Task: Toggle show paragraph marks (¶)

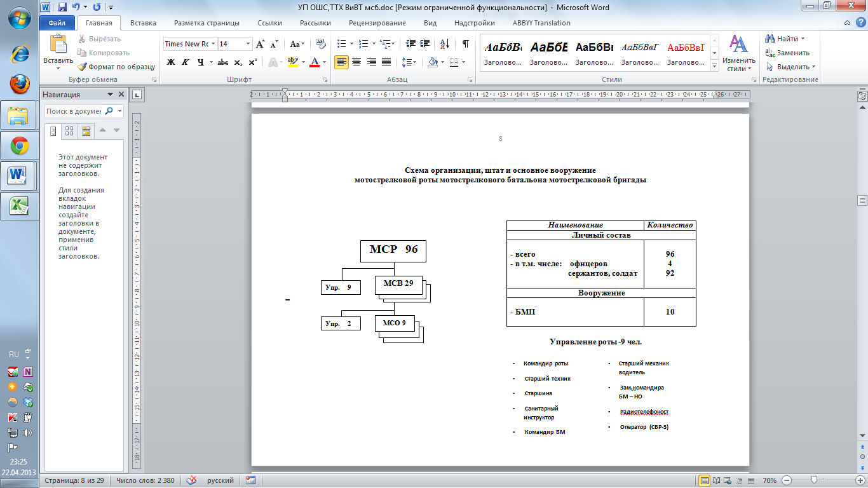Action: [465, 44]
